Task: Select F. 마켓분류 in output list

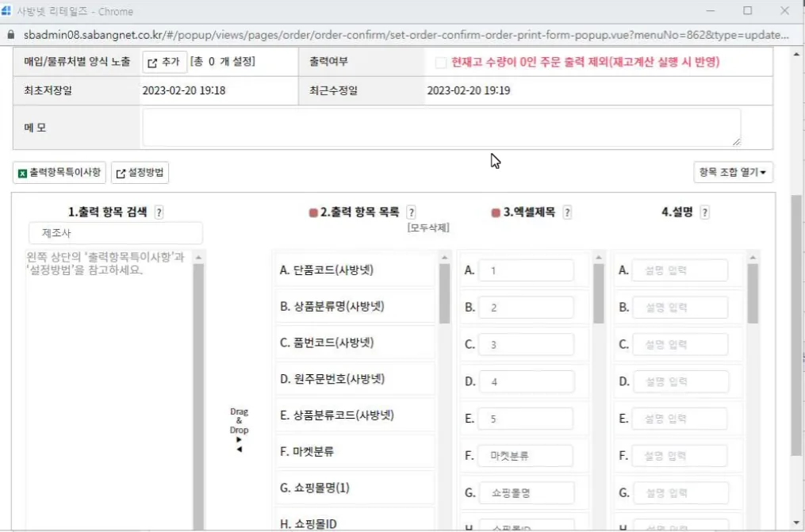Action: pyautogui.click(x=355, y=452)
